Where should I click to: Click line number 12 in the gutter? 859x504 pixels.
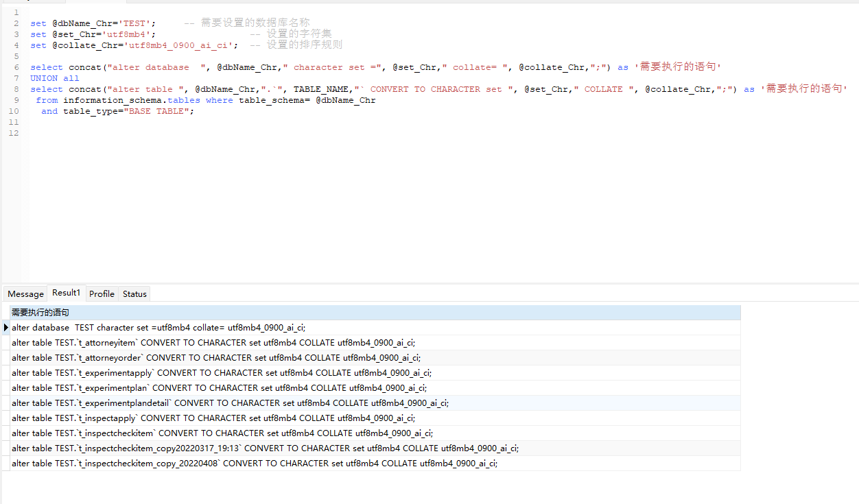[x=13, y=133]
